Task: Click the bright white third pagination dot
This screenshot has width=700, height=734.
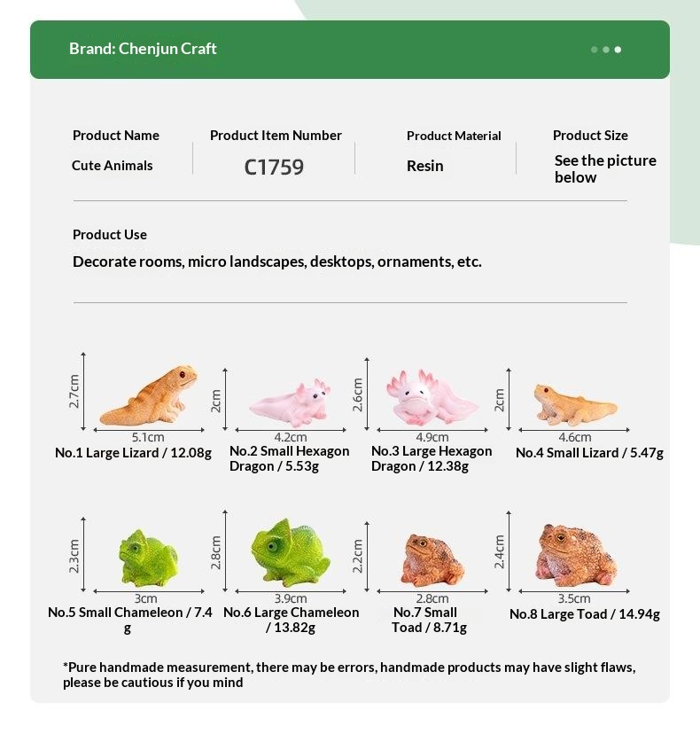Action: click(618, 50)
